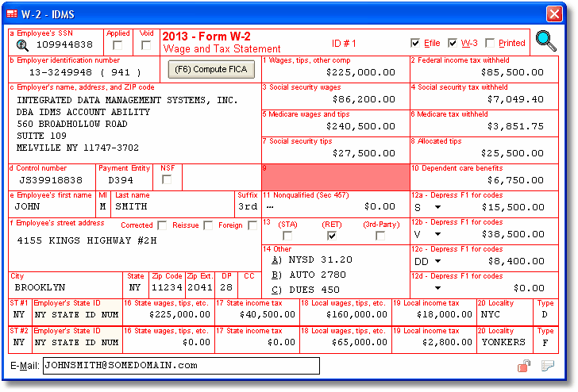This screenshot has width=578, height=392.
Task: Click the Zip Ext. field 2041
Action: 200,288
